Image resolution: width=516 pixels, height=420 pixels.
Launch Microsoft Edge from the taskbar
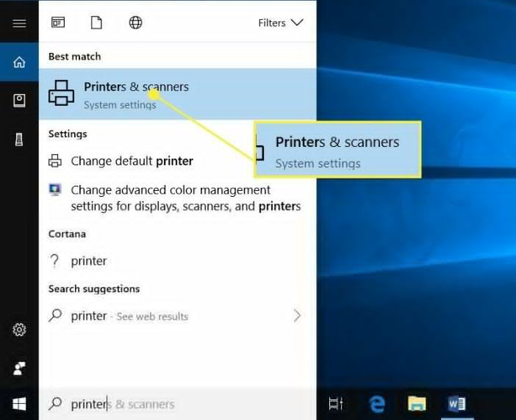coord(377,404)
